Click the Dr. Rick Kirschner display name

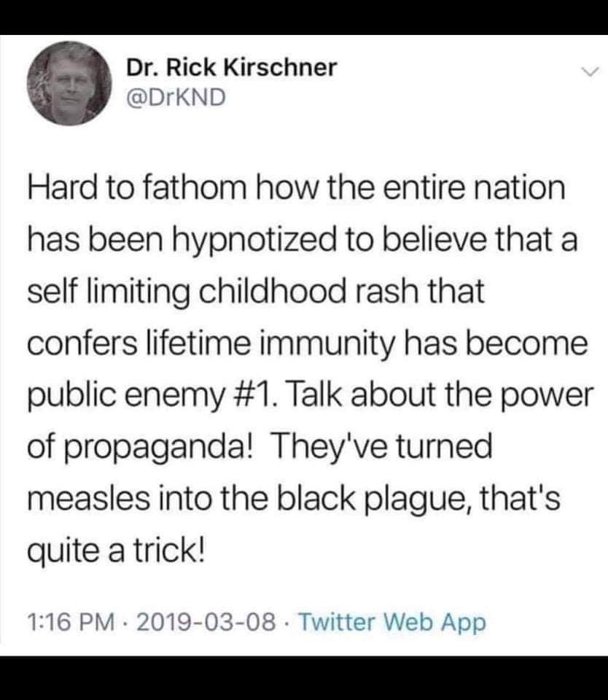[x=231, y=68]
